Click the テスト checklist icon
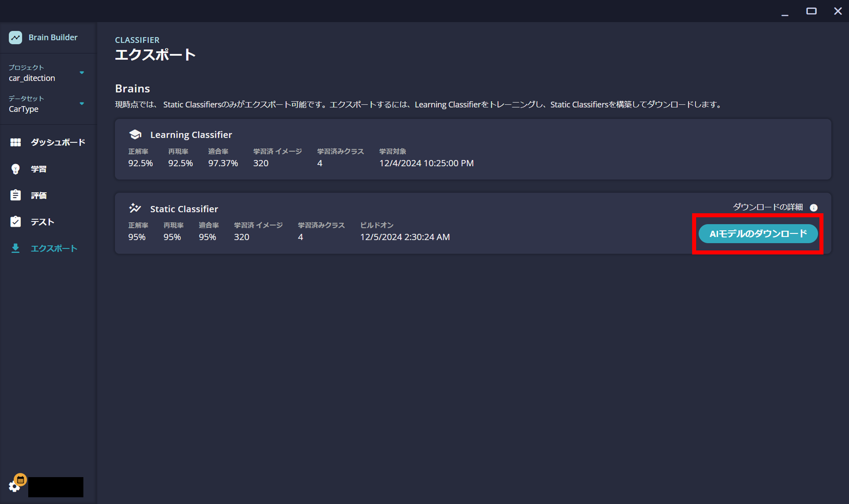This screenshot has height=504, width=849. point(16,221)
